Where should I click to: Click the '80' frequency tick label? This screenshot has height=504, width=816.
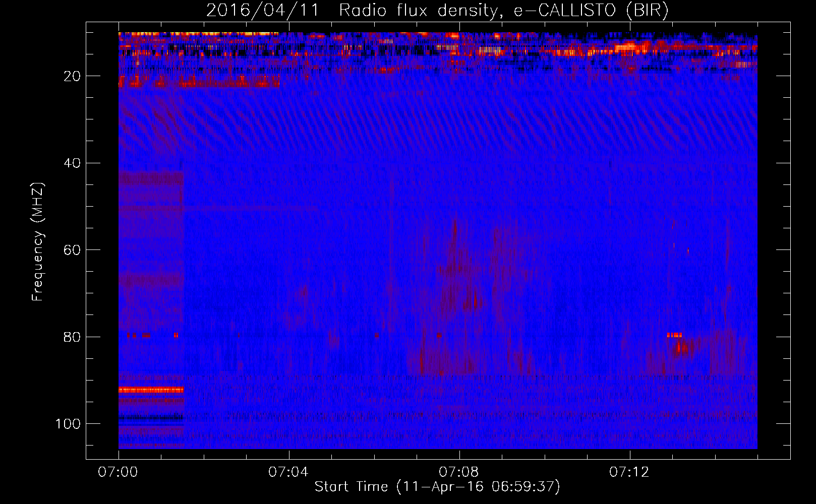(73, 337)
